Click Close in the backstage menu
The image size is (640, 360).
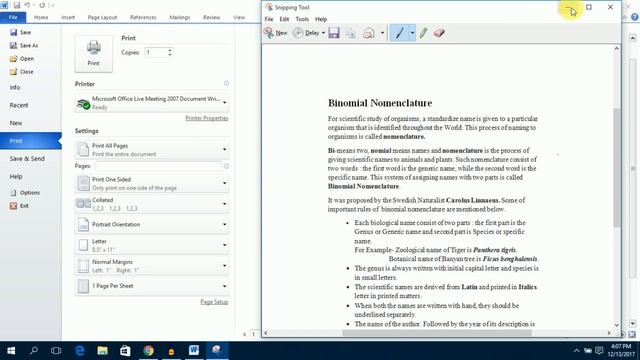[22, 71]
